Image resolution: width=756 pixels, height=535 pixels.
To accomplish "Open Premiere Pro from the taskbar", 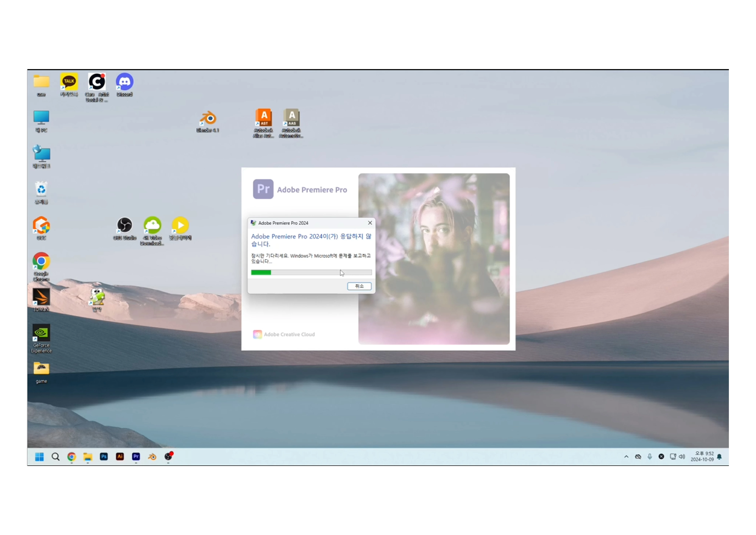I will pos(136,457).
